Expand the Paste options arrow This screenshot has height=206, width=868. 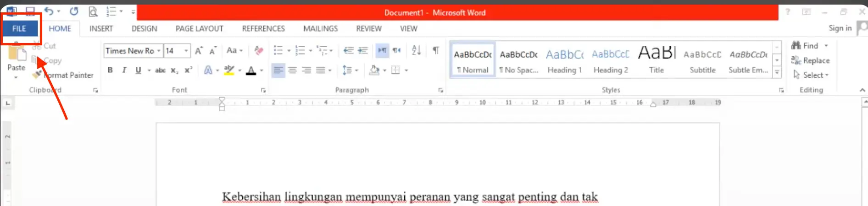[16, 77]
